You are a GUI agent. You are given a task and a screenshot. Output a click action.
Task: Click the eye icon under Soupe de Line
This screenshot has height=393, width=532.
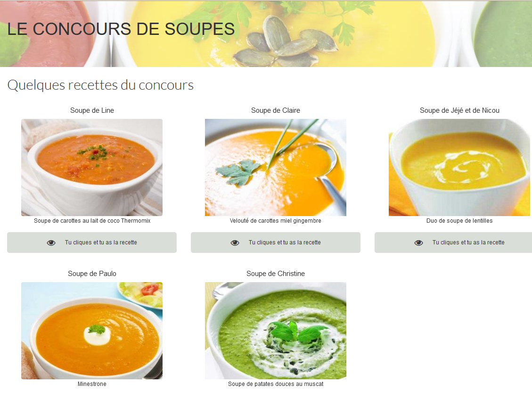click(51, 242)
